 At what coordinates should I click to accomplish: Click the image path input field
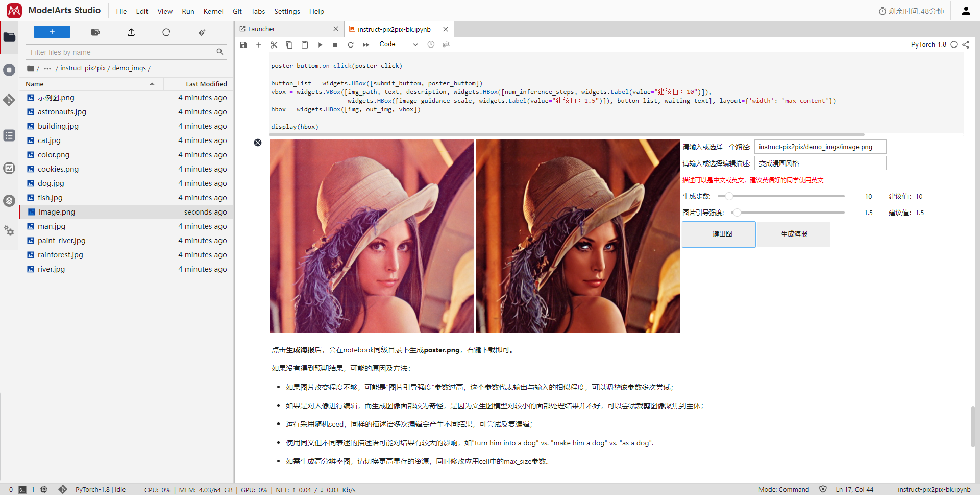[x=820, y=147]
